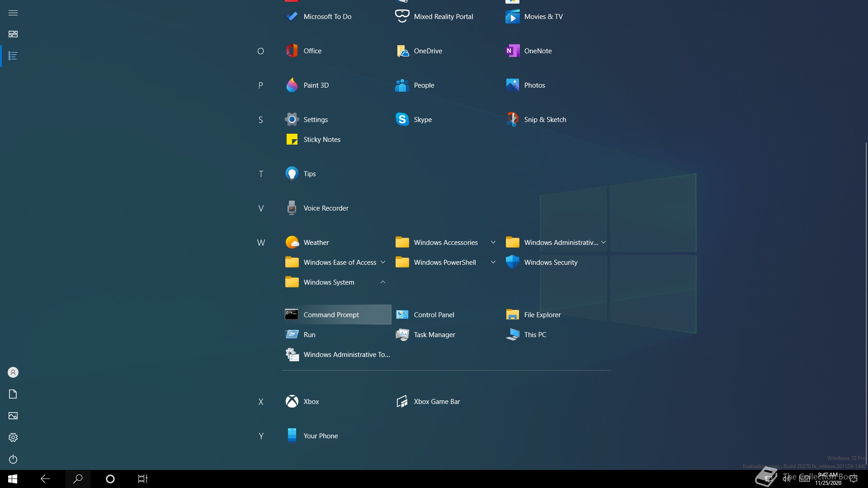Click the letter S group header
Viewport: 868px width, 488px height.
pos(261,120)
